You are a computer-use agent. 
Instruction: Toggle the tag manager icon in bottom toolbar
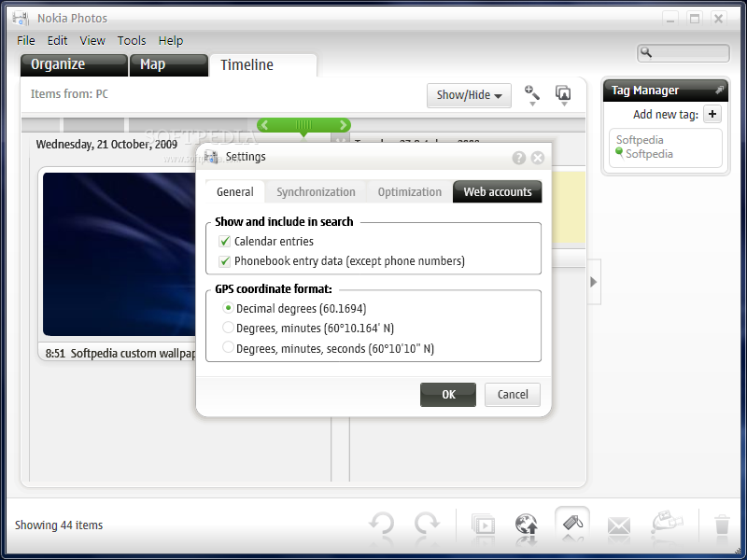[572, 524]
